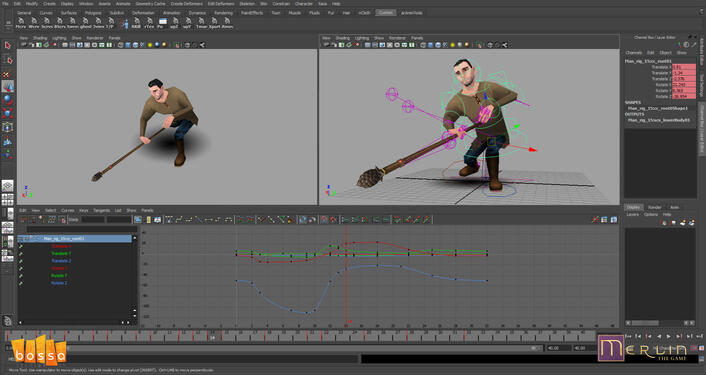706x375 pixels.
Task: Click current frame marker on time slider
Action: point(212,336)
